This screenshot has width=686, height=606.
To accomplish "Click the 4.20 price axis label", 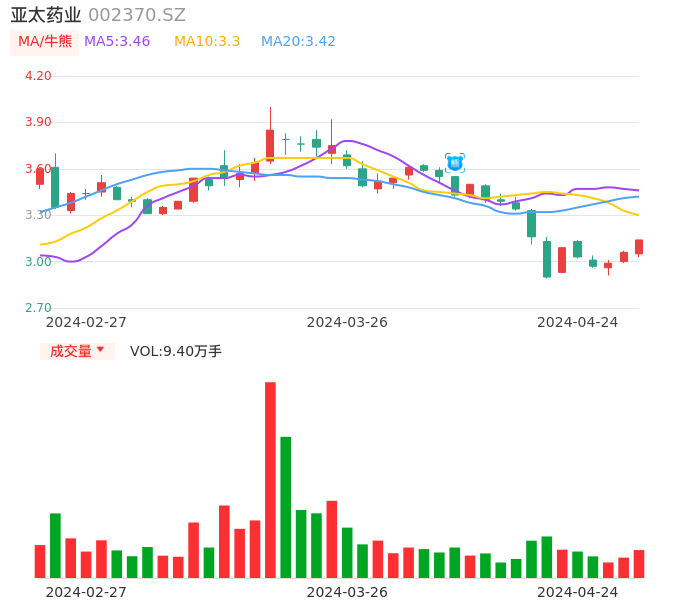I will (37, 76).
